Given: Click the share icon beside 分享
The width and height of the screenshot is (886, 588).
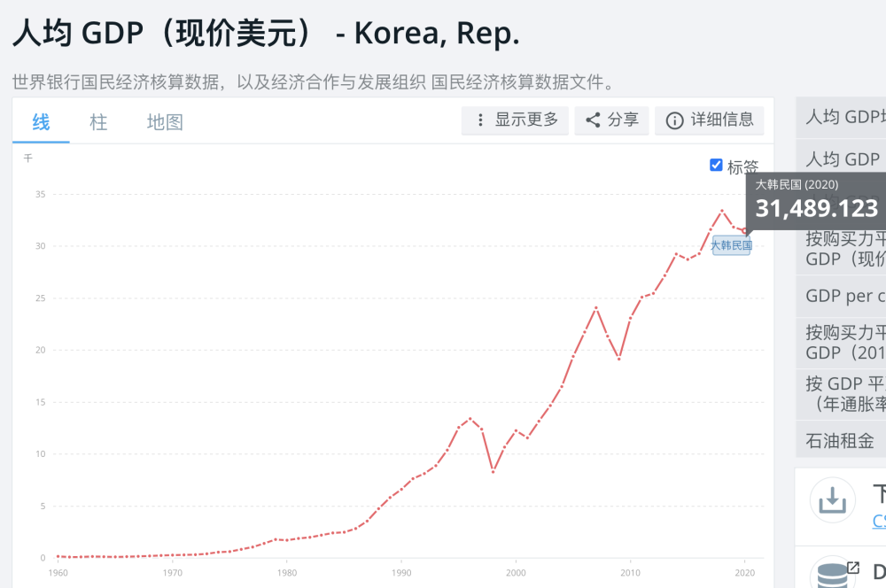Looking at the screenshot, I should pos(593,120).
